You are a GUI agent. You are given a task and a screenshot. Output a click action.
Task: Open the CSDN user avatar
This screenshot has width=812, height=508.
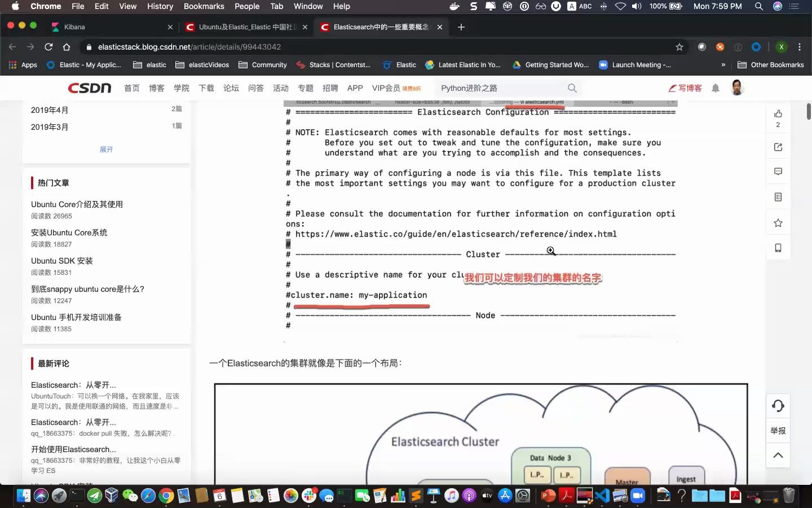point(737,87)
